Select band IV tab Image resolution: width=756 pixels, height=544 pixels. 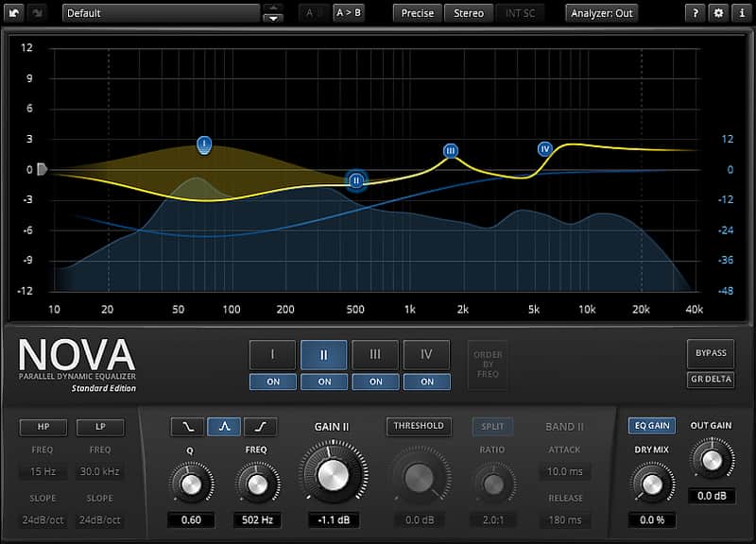(426, 354)
